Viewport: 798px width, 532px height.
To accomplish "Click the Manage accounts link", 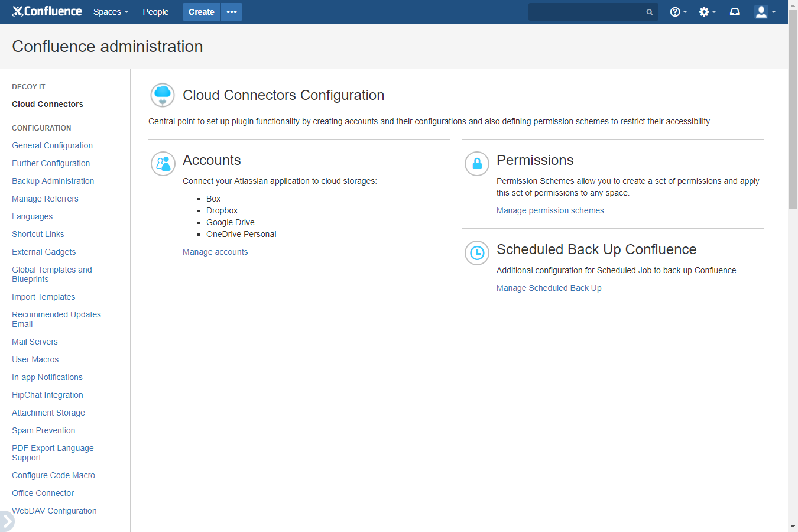I will [x=215, y=252].
